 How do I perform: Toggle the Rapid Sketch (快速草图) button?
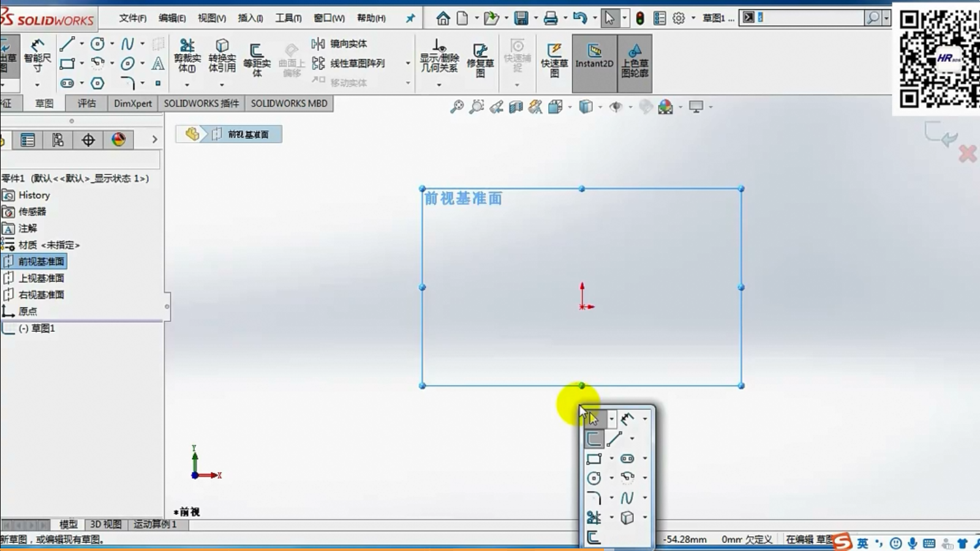(x=554, y=58)
